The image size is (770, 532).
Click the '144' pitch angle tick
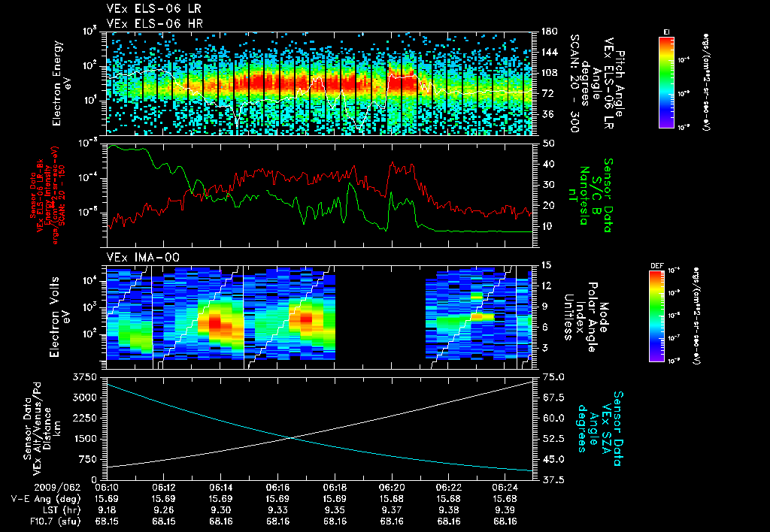point(550,52)
